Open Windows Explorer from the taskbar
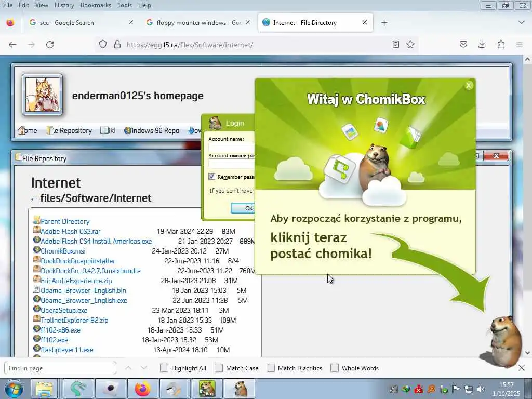Screen dimensions: 532x399 (45, 389)
